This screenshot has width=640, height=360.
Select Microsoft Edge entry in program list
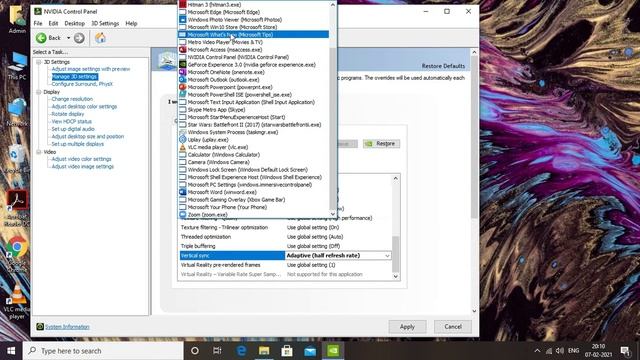[253, 12]
